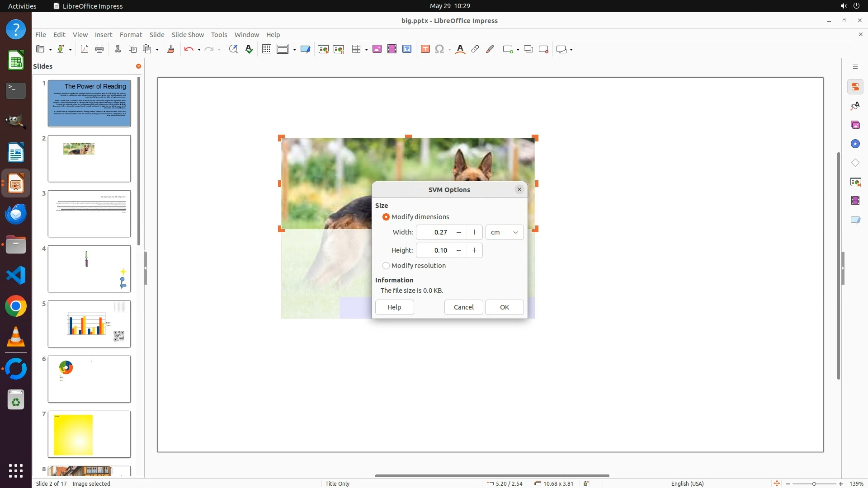Click the Clone Formatting paintbrush icon
868x488 pixels.
point(171,49)
